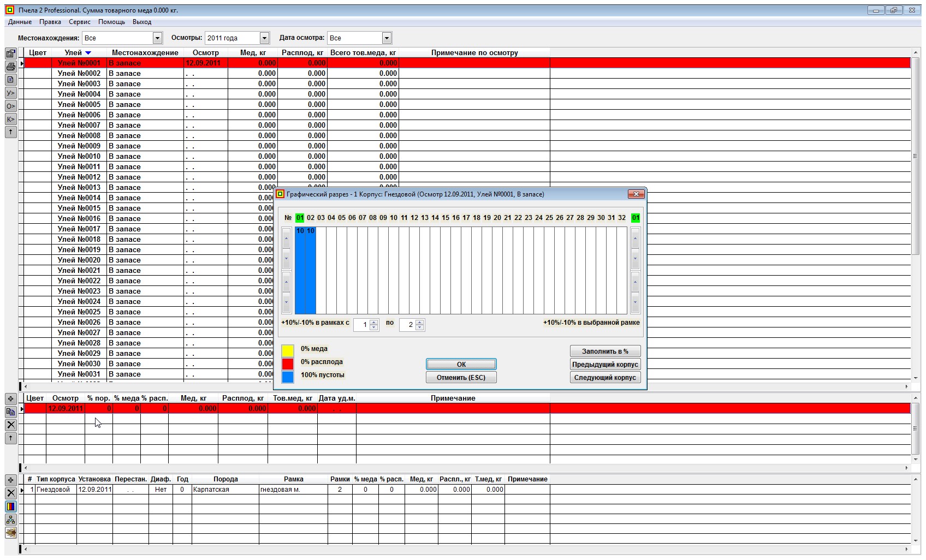
Task: Add a new inspection with the plus icon
Action: tap(10, 399)
